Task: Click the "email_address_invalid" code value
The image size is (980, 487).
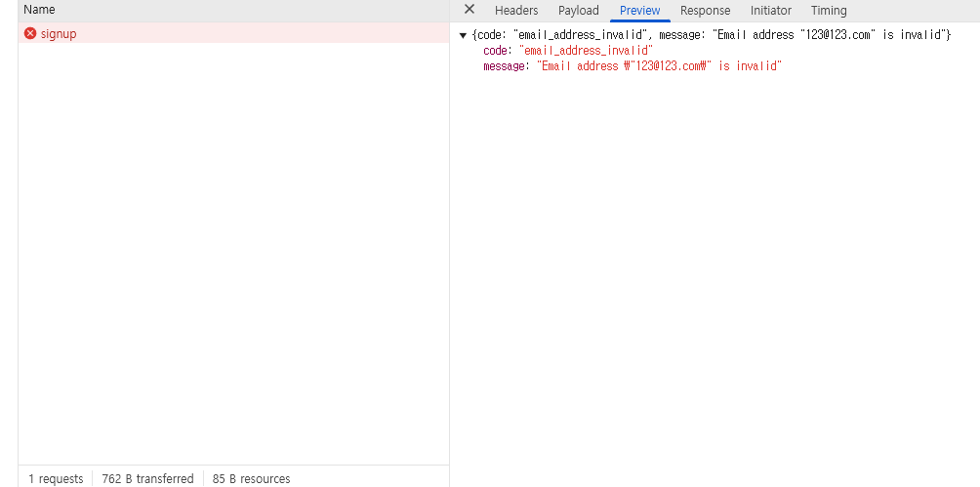Action: (x=587, y=51)
